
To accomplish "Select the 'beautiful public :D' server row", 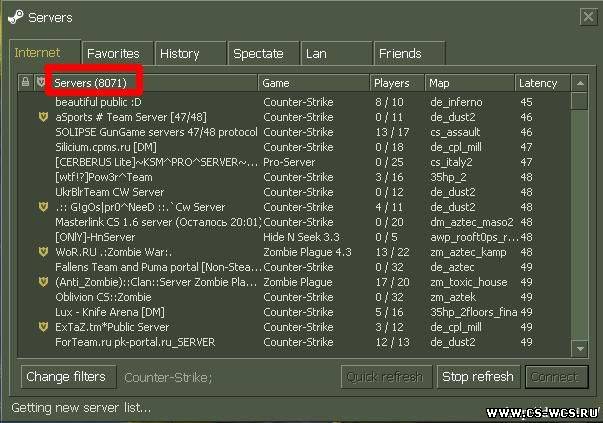I will click(294, 102).
